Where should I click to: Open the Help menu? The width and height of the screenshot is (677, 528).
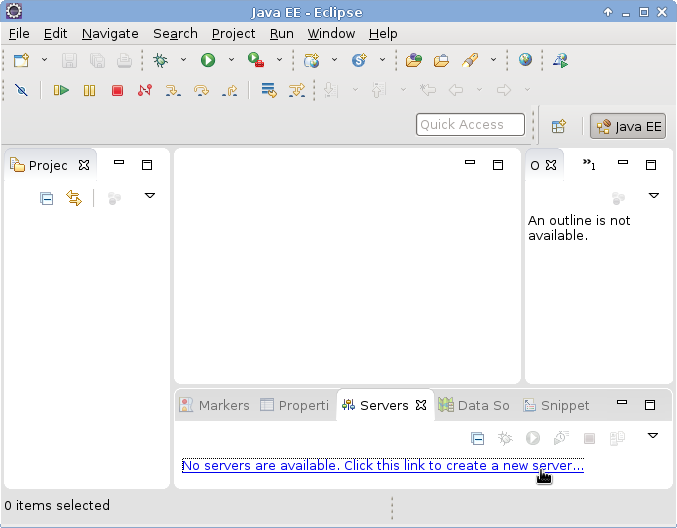[383, 34]
